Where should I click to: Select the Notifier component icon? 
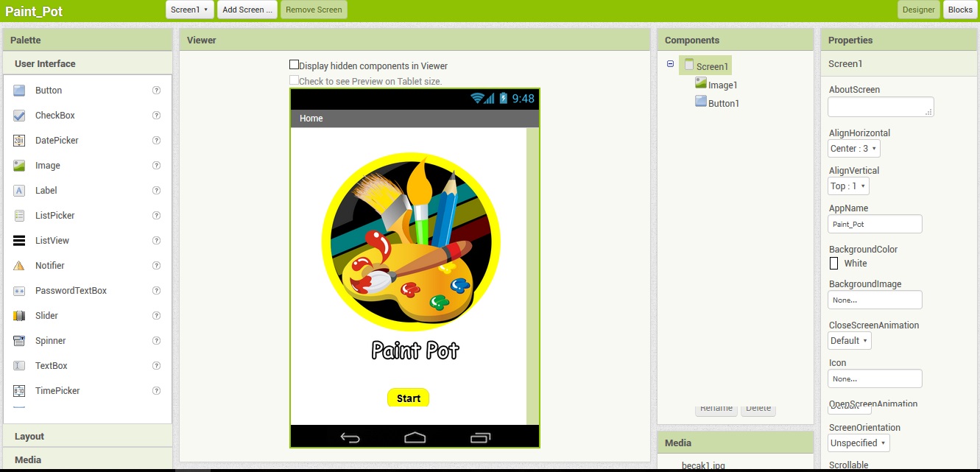(21, 265)
